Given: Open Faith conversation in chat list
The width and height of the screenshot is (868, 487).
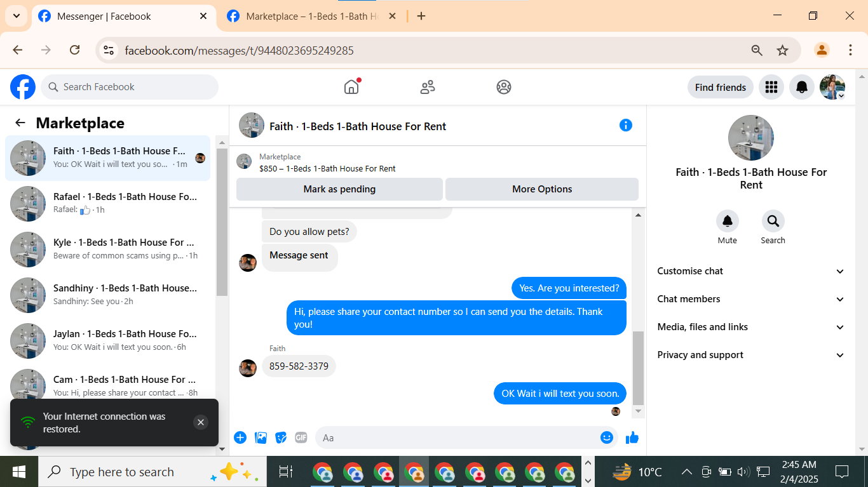Looking at the screenshot, I should click(x=108, y=158).
